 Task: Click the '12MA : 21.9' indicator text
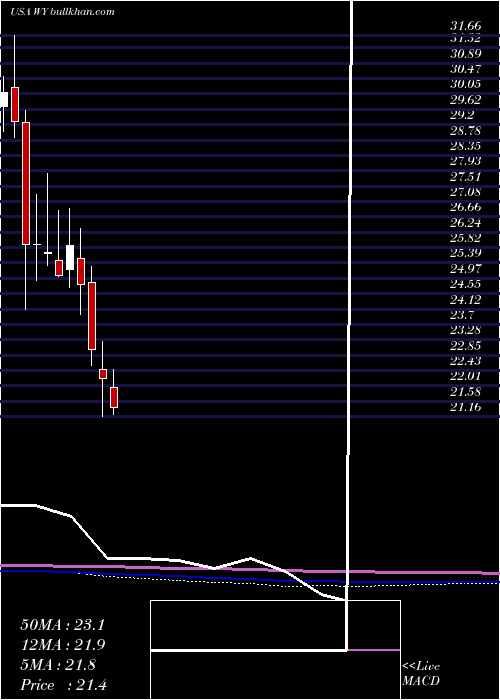(62, 645)
